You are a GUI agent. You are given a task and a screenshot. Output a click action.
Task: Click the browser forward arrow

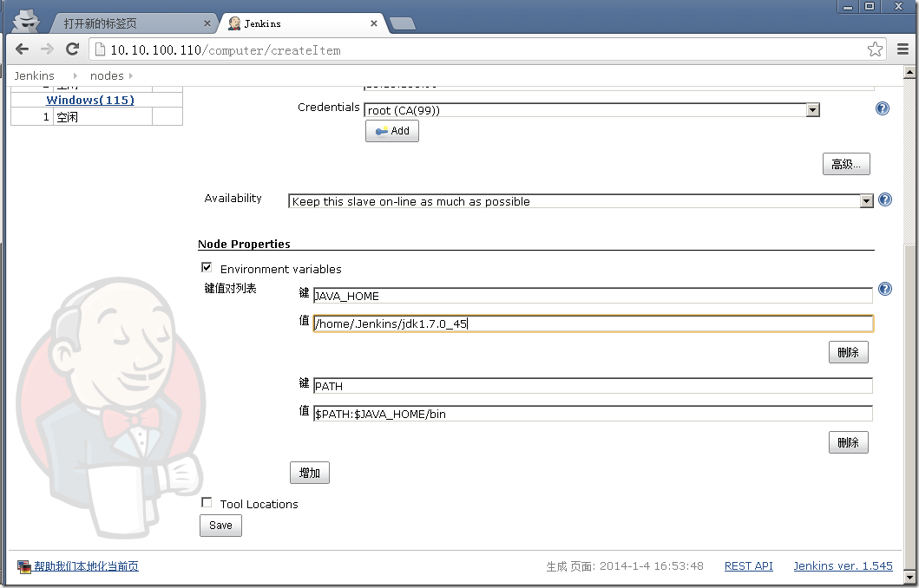click(x=47, y=49)
